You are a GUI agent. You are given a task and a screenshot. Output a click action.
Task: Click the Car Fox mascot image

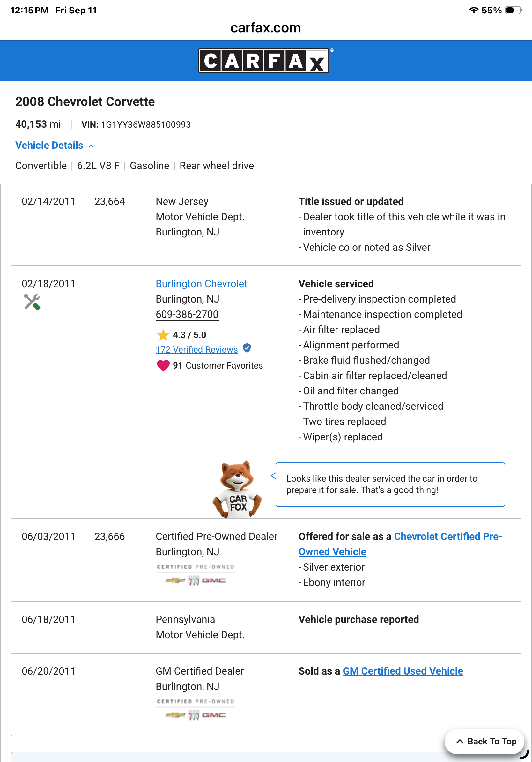click(x=237, y=489)
